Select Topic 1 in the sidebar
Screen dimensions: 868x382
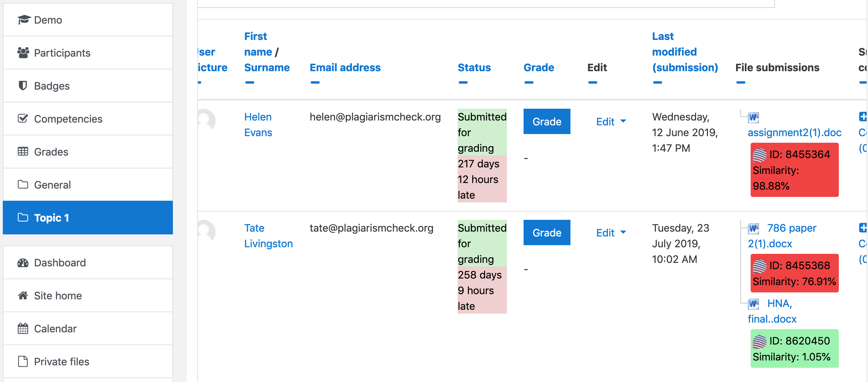(x=52, y=218)
